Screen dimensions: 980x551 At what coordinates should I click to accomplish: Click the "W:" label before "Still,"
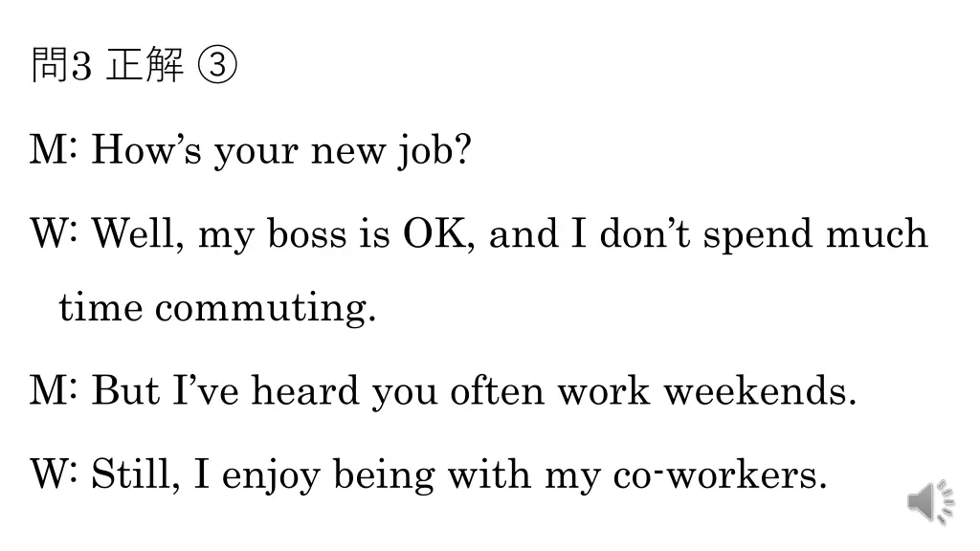[54, 474]
